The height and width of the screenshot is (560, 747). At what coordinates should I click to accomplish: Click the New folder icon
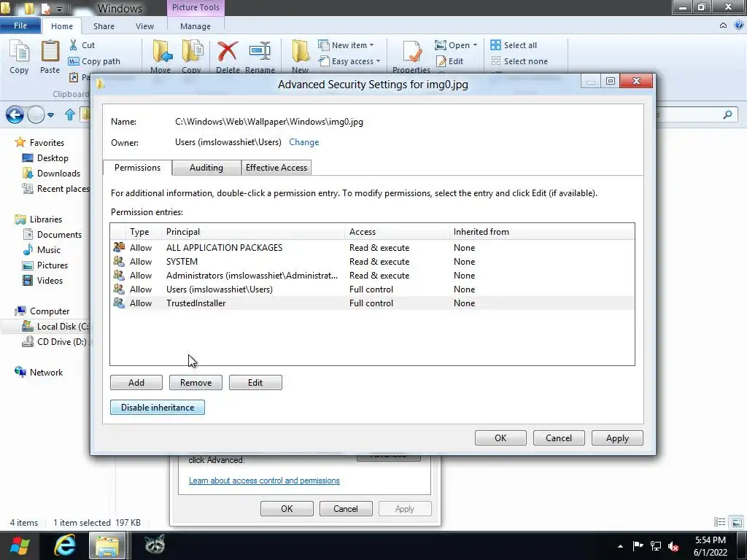pyautogui.click(x=300, y=52)
